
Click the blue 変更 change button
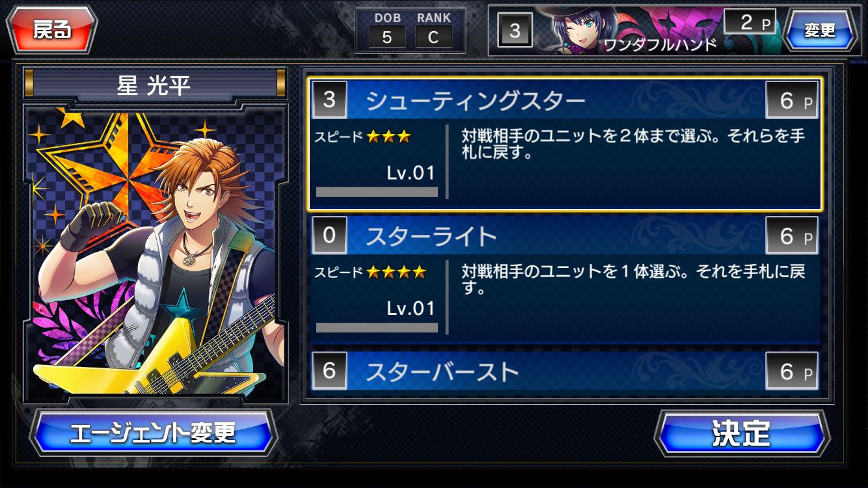coord(819,30)
